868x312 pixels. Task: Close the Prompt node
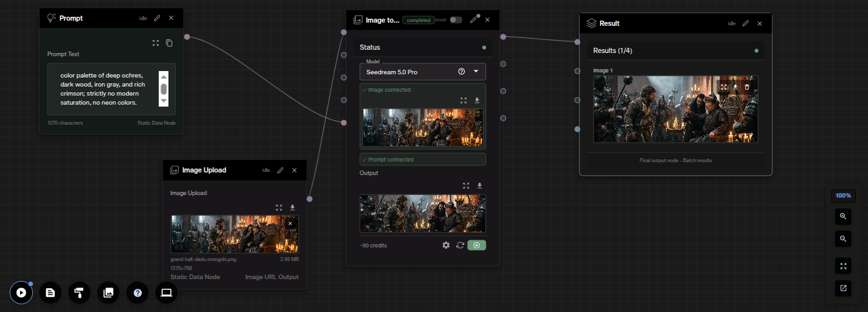point(171,18)
